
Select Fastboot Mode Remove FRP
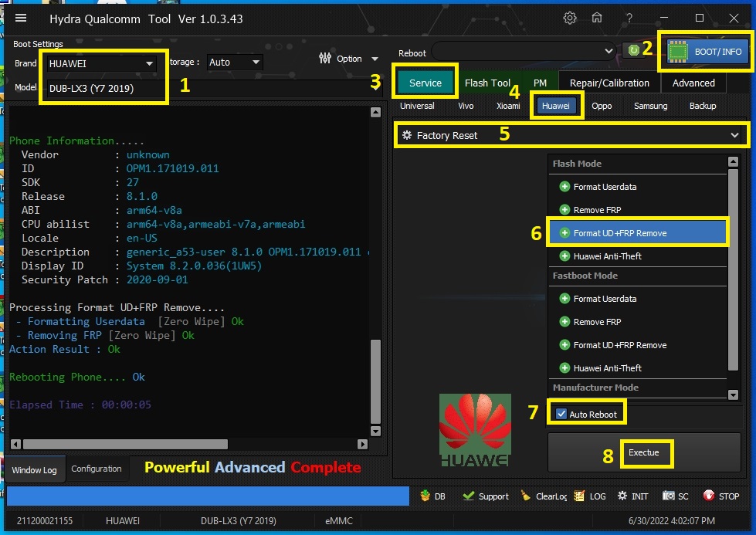tap(637, 322)
